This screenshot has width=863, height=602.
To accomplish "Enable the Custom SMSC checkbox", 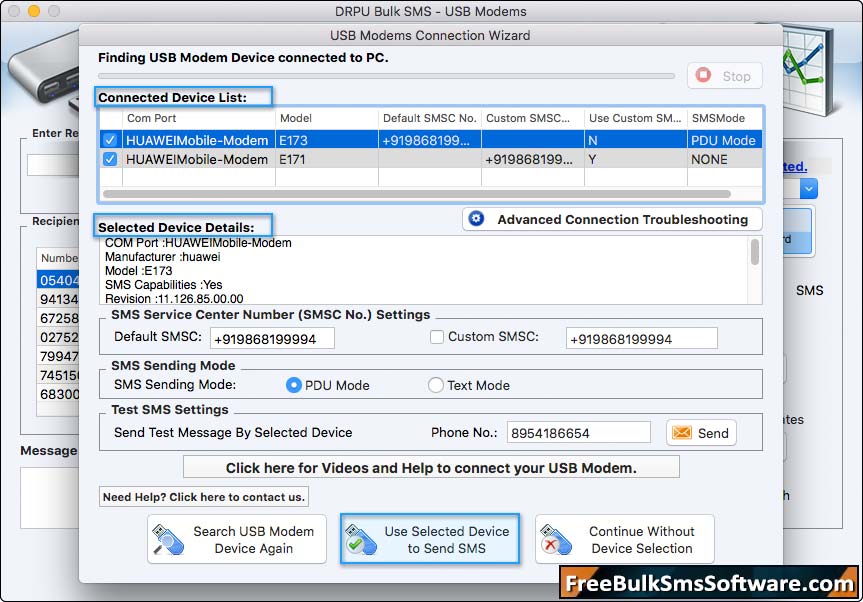I will point(436,337).
